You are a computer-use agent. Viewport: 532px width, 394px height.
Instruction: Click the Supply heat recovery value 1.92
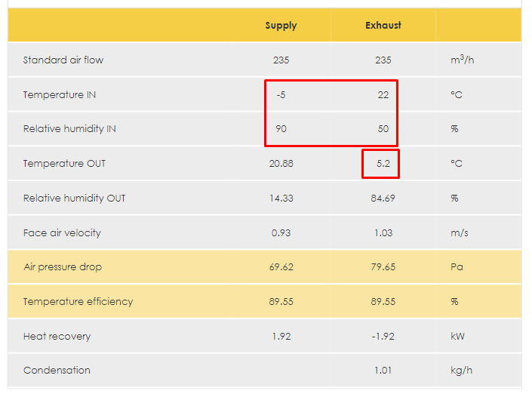coord(281,337)
